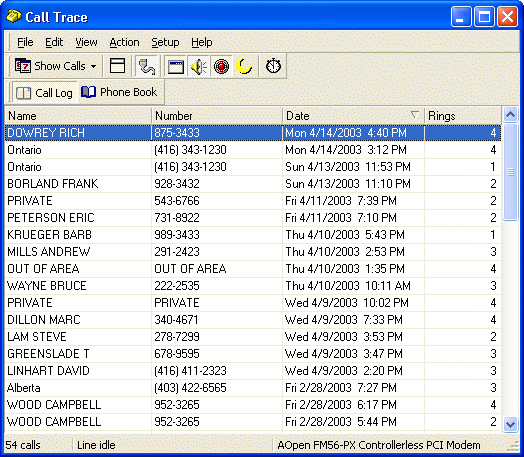524x457 pixels.
Task: Open the Action menu
Action: click(x=124, y=42)
